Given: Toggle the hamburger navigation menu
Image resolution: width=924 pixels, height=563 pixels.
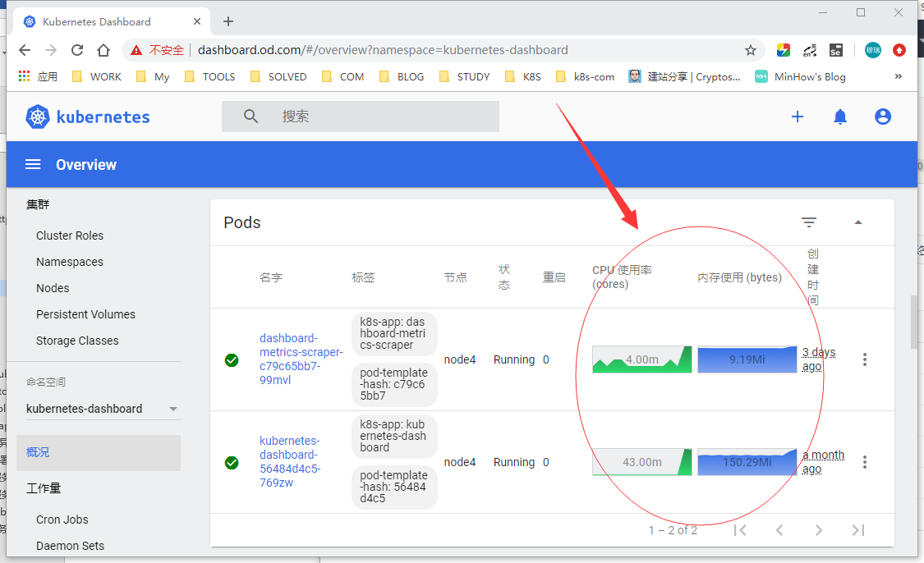Looking at the screenshot, I should click(33, 164).
